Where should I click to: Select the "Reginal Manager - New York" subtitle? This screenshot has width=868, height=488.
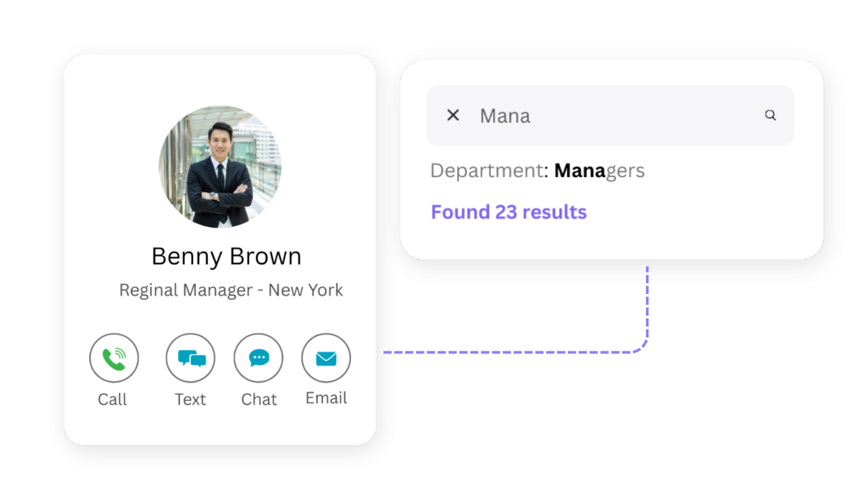point(231,290)
